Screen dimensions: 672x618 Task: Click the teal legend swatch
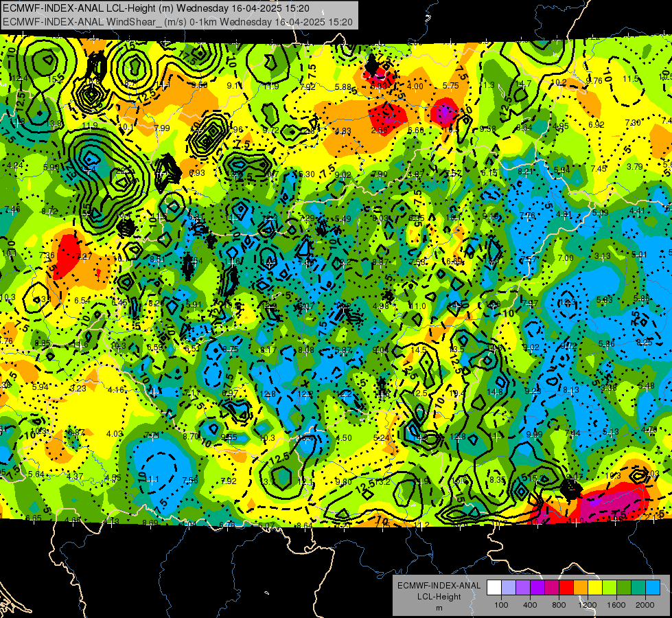[638, 588]
